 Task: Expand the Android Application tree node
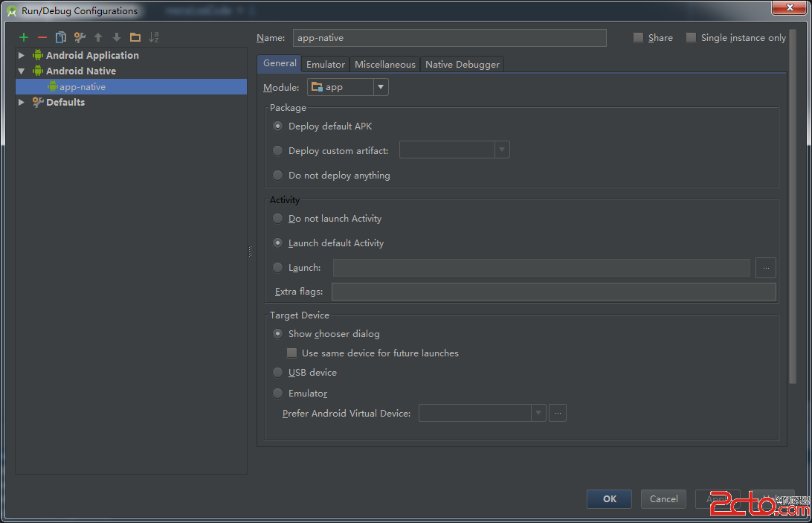(x=22, y=55)
